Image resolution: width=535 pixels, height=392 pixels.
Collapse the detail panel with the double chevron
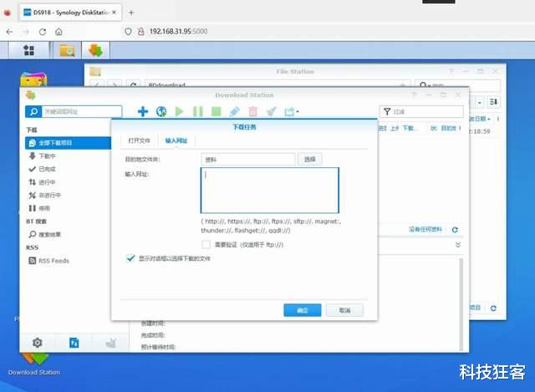click(x=458, y=245)
